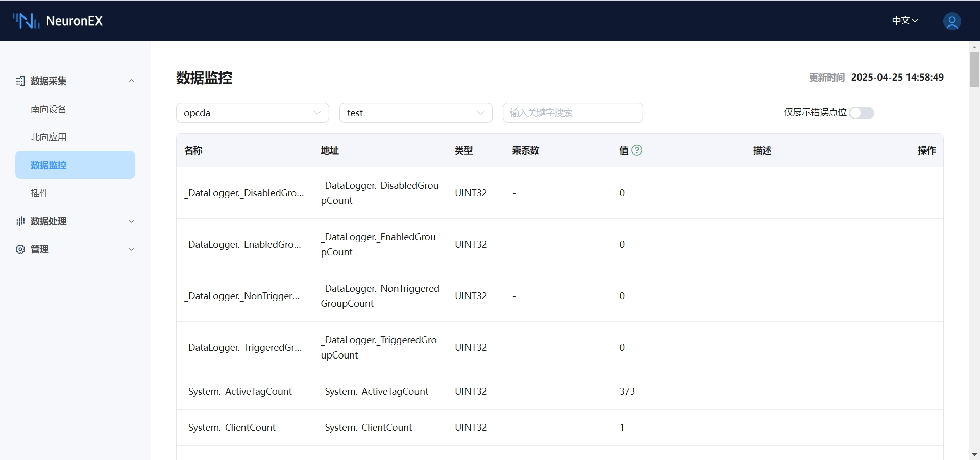Click the 数据采集 sidebar icon
Image resolution: width=980 pixels, height=460 pixels.
pyautogui.click(x=20, y=81)
